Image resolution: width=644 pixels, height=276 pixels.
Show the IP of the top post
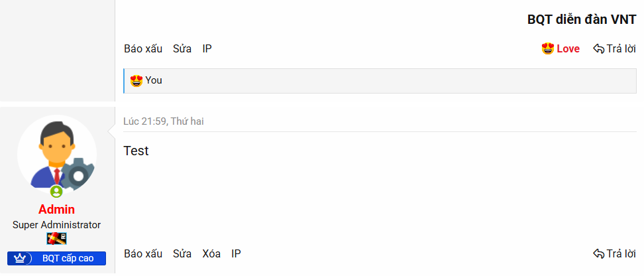pos(207,48)
